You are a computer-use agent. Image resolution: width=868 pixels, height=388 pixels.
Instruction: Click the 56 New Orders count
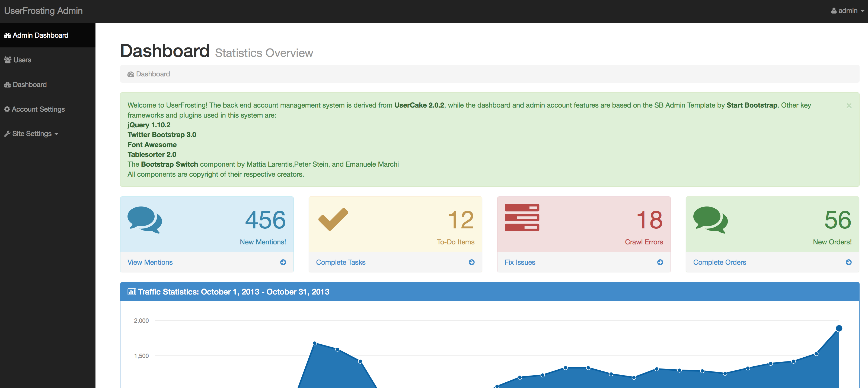pyautogui.click(x=838, y=220)
